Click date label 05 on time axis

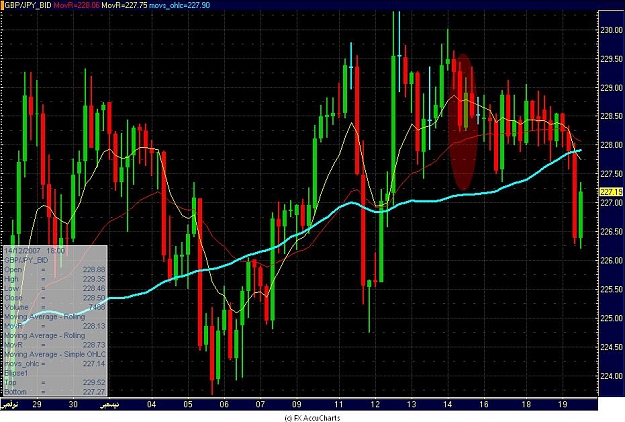[x=188, y=404]
